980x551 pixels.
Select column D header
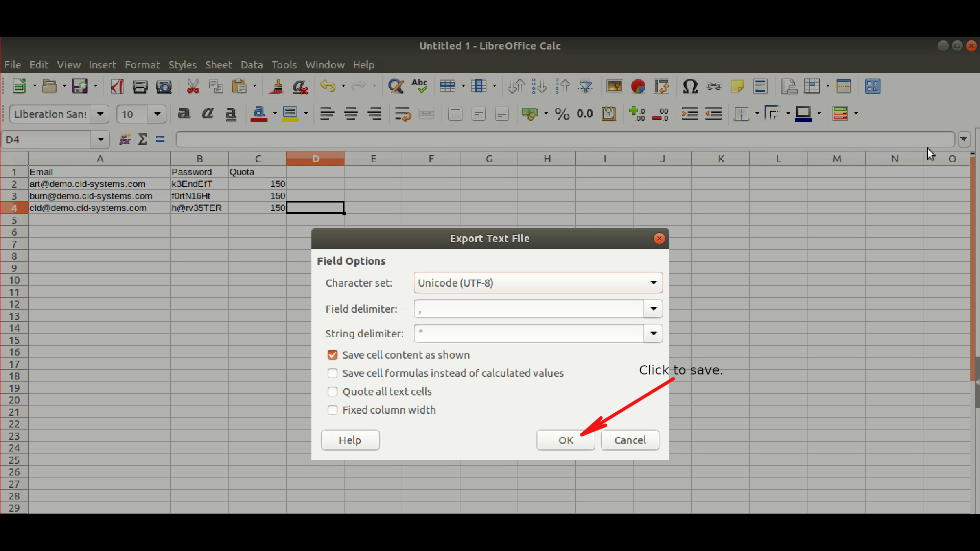pos(315,159)
